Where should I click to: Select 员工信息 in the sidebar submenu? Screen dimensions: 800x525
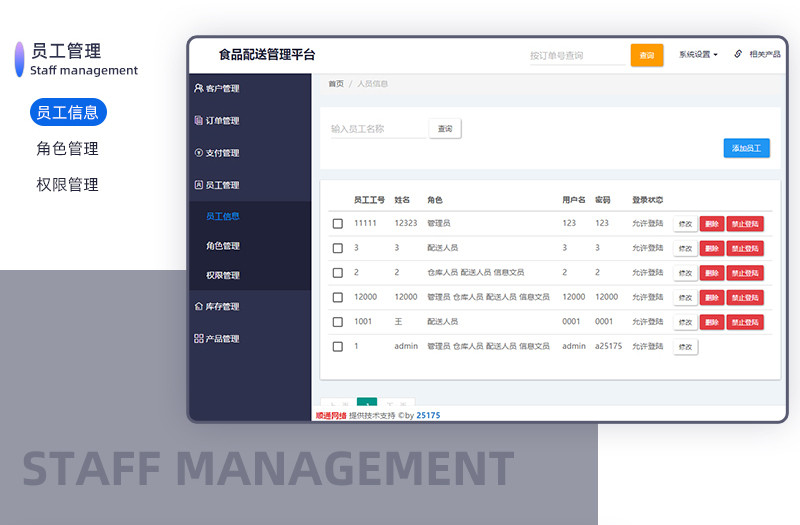[222, 216]
